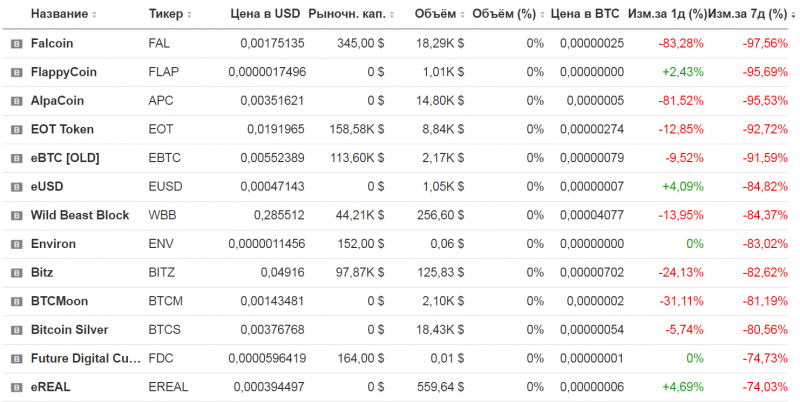800x402 pixels.
Task: Open the Bitz coin link
Action: 43,272
